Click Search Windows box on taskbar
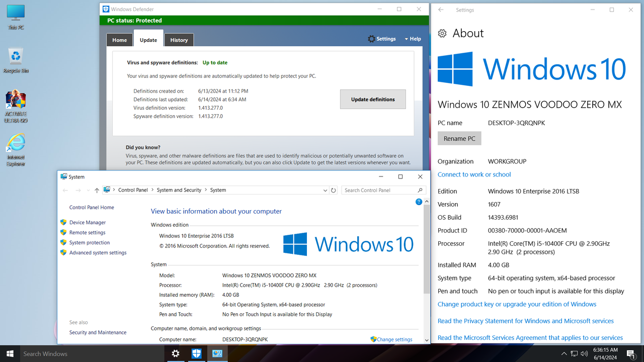Image resolution: width=644 pixels, height=362 pixels. pos(92,353)
